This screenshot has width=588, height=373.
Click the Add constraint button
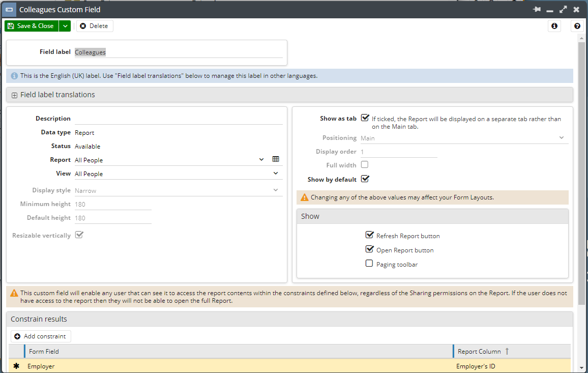tap(41, 336)
